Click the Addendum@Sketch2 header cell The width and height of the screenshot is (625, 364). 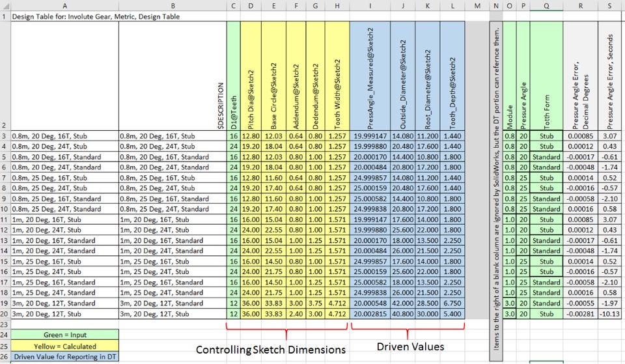coord(296,76)
